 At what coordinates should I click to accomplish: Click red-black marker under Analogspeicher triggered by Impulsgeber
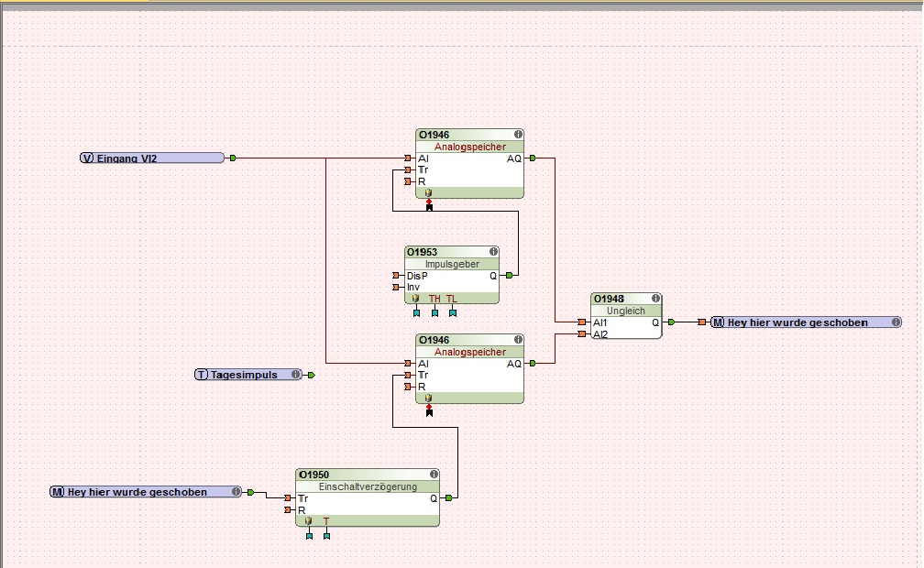429,205
